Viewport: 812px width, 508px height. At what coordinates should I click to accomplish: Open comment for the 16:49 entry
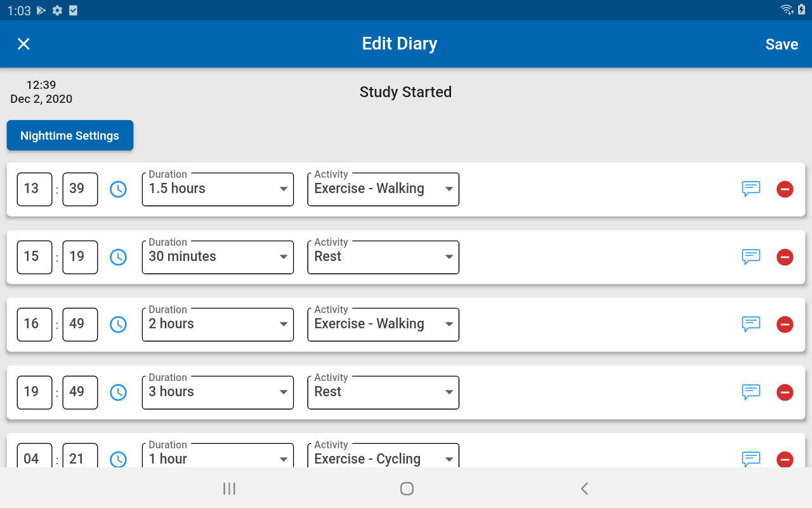[751, 324]
